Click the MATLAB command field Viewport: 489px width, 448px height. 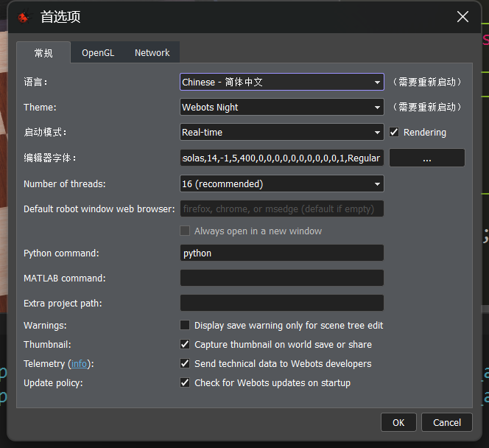(x=282, y=278)
